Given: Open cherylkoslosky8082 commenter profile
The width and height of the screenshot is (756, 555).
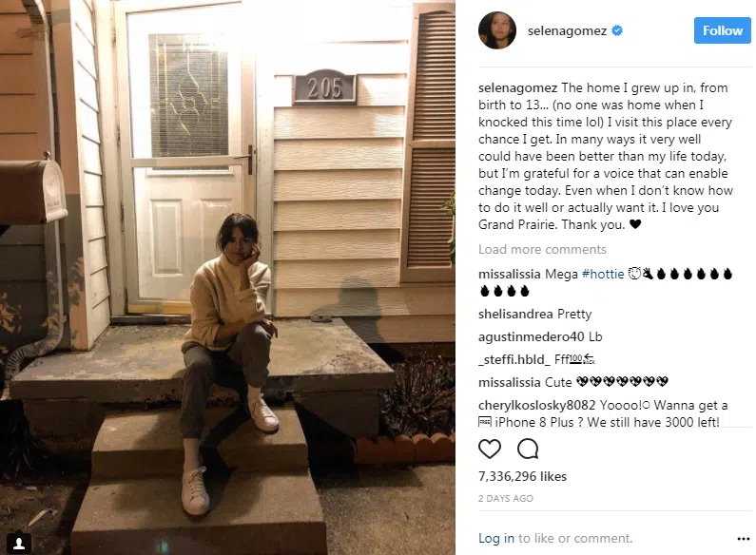Looking at the screenshot, I should (x=536, y=405).
